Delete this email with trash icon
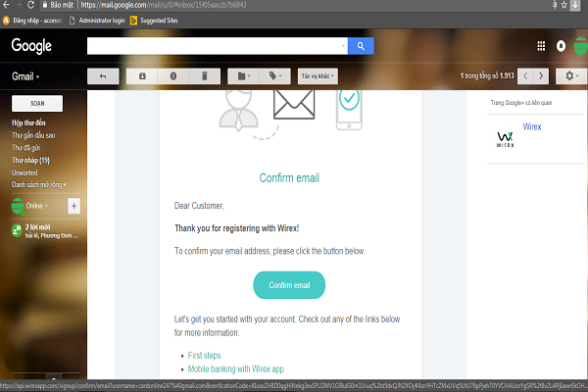Image resolution: width=588 pixels, height=392 pixels. (205, 76)
